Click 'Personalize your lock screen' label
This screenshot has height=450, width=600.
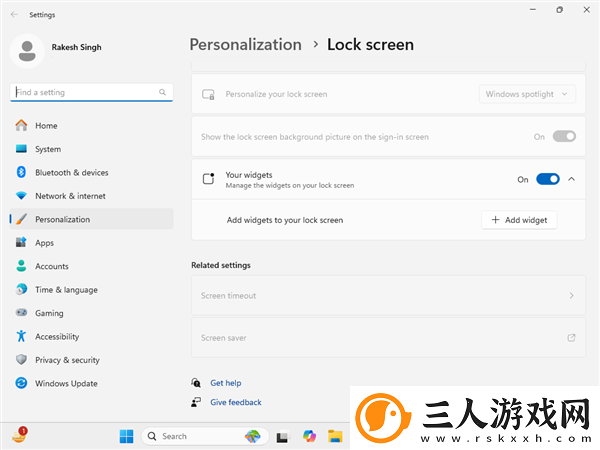tap(276, 94)
